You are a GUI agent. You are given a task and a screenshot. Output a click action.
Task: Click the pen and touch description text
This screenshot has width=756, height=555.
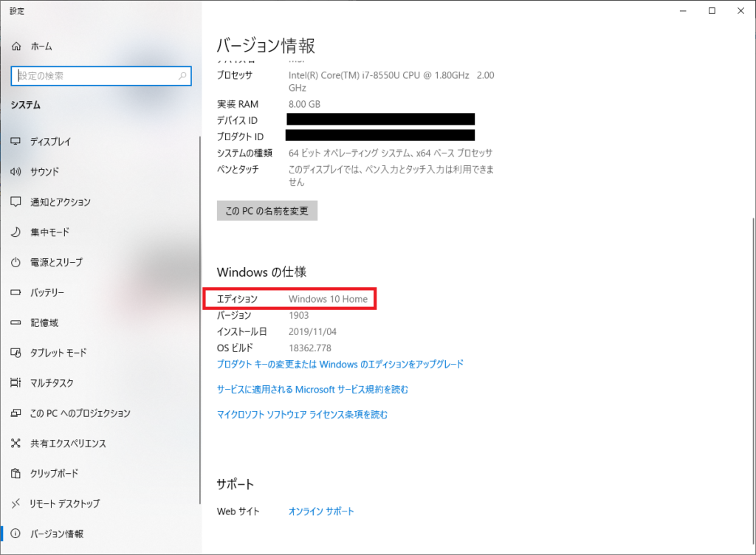[x=391, y=176]
